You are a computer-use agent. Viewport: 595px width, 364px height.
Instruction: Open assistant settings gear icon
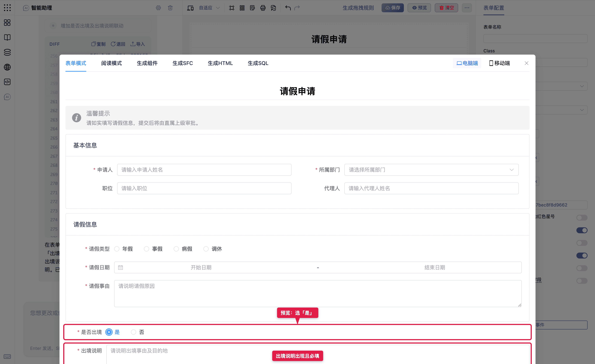pos(158,8)
